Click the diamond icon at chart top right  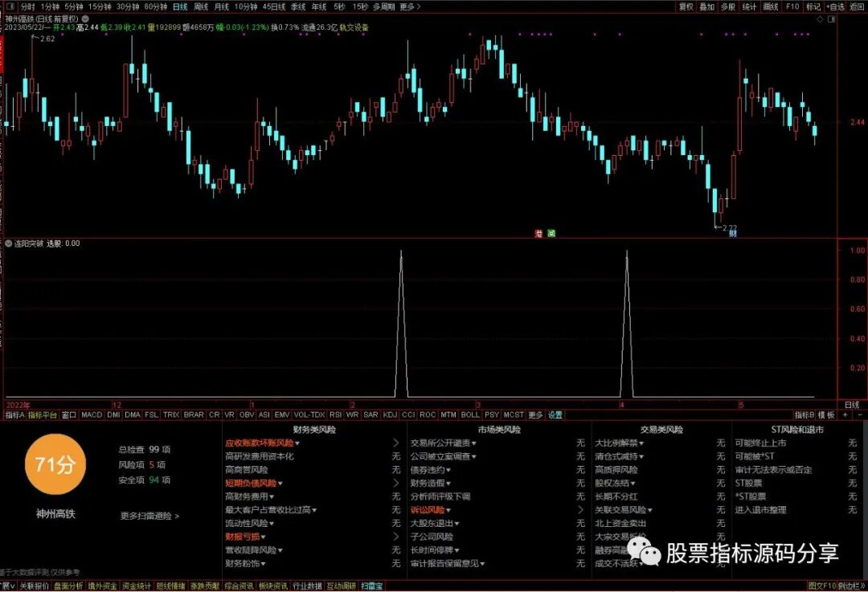coord(820,18)
